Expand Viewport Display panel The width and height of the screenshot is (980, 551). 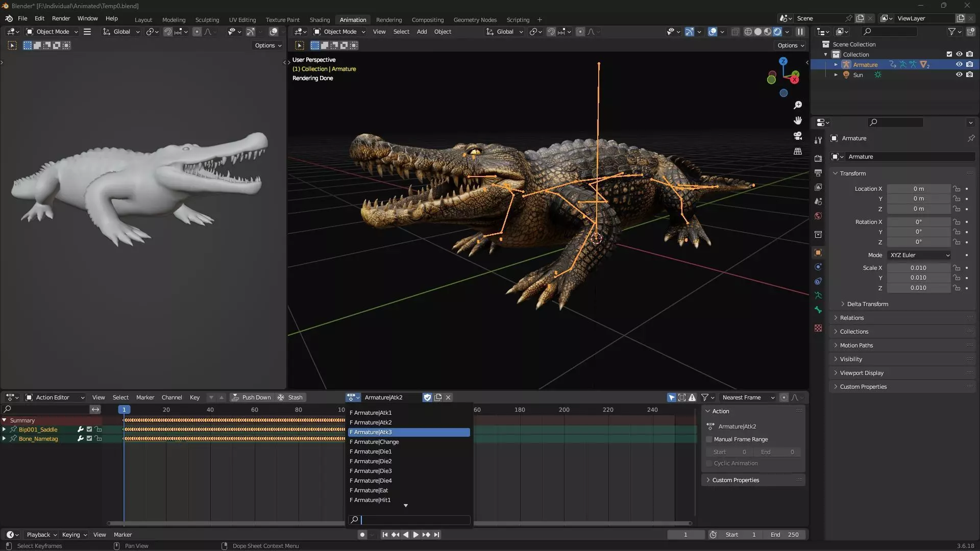[x=862, y=373]
